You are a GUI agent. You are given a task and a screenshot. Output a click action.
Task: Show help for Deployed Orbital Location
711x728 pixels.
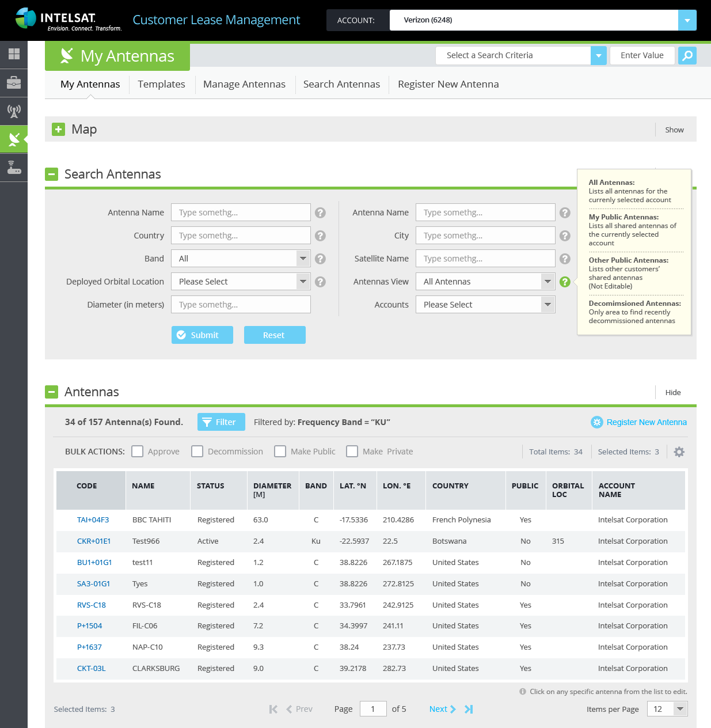pos(321,282)
